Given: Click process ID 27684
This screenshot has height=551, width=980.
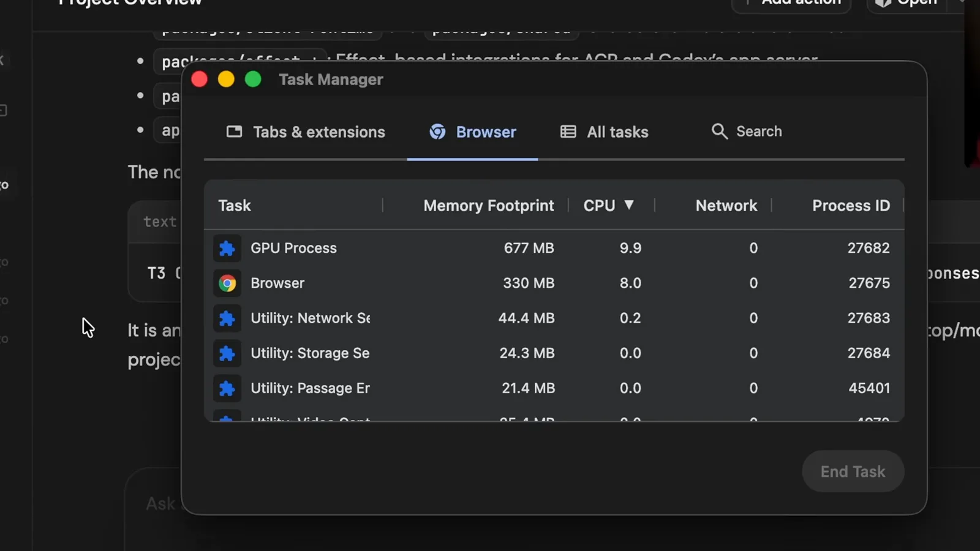Looking at the screenshot, I should point(869,353).
